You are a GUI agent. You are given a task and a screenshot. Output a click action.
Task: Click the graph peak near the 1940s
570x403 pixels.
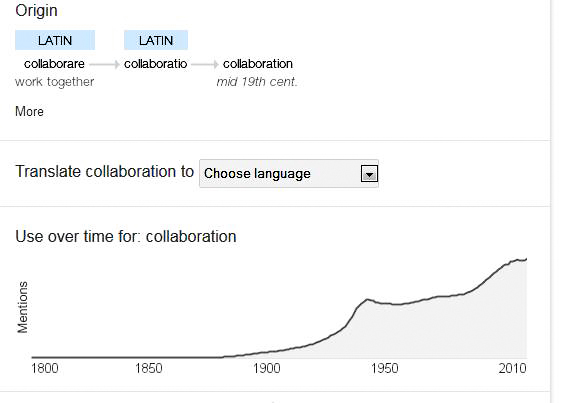(x=367, y=299)
